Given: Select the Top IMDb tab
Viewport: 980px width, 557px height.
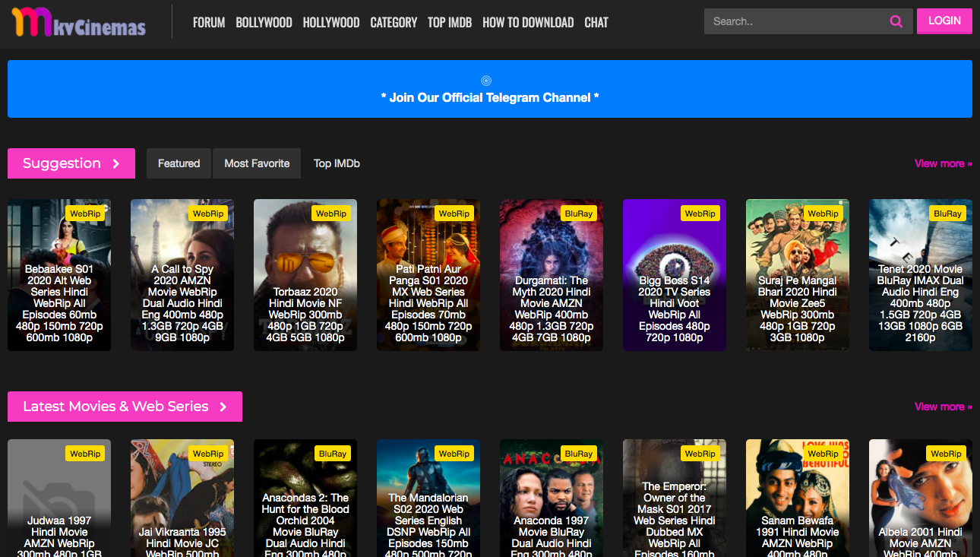Looking at the screenshot, I should pyautogui.click(x=337, y=163).
